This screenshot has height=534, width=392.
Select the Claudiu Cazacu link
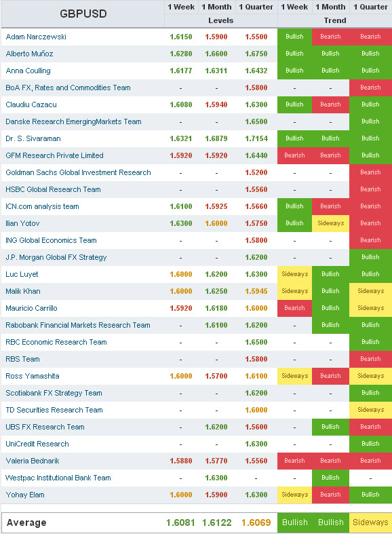[31, 105]
